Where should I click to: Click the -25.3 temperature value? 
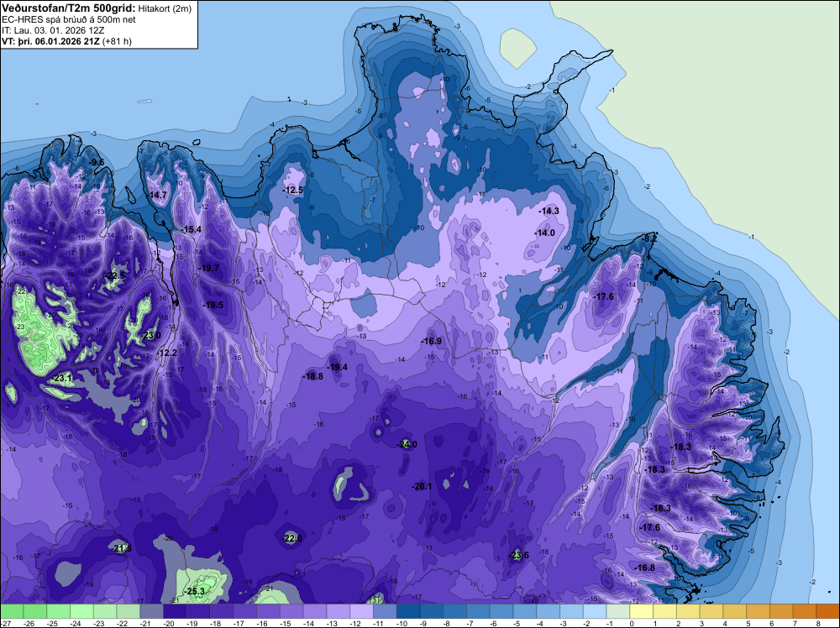195,592
